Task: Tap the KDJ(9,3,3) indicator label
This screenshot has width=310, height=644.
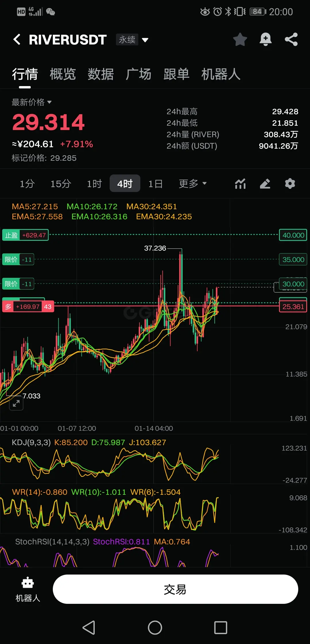Action: (x=31, y=442)
